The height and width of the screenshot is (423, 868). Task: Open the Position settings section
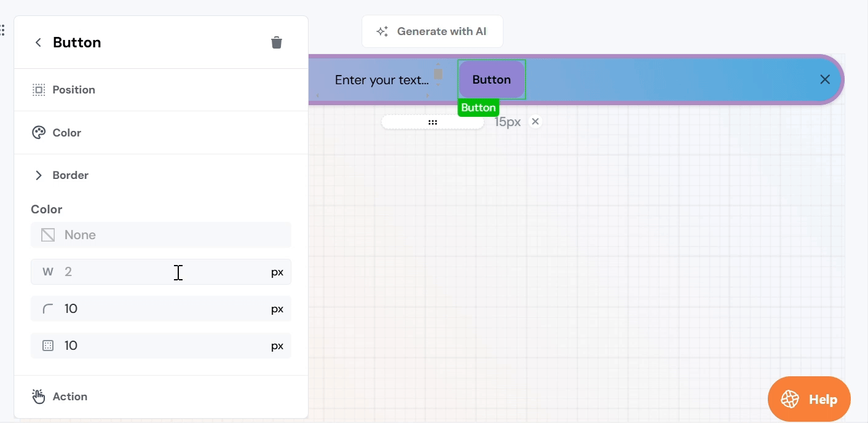click(x=74, y=90)
